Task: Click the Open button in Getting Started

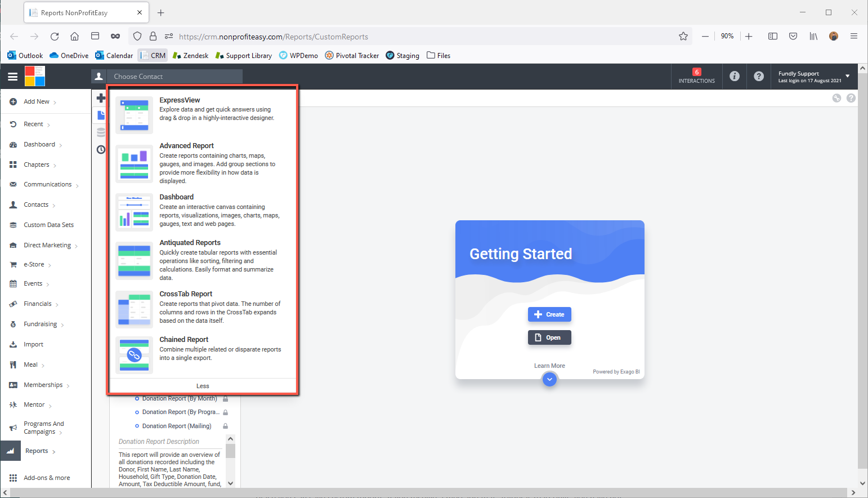Action: (549, 337)
